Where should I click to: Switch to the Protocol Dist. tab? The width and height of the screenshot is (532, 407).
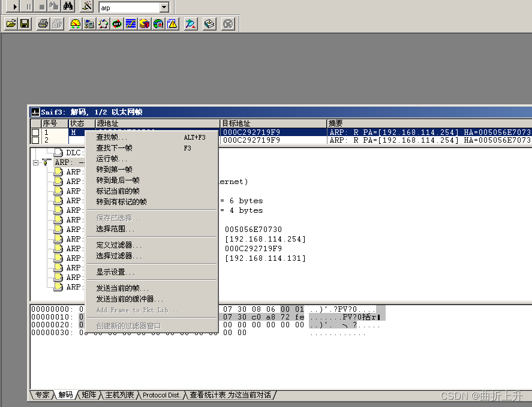[161, 395]
